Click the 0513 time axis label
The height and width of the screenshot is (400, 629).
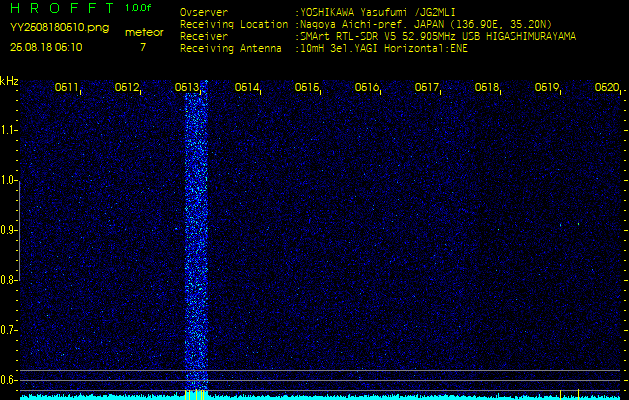[187, 87]
